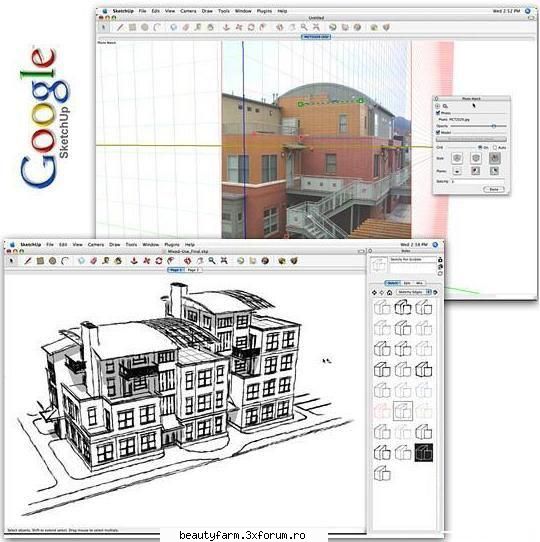Choose the Rectangle tool in Mixed-Use_Final window
This screenshot has height=542, width=540.
[40, 261]
